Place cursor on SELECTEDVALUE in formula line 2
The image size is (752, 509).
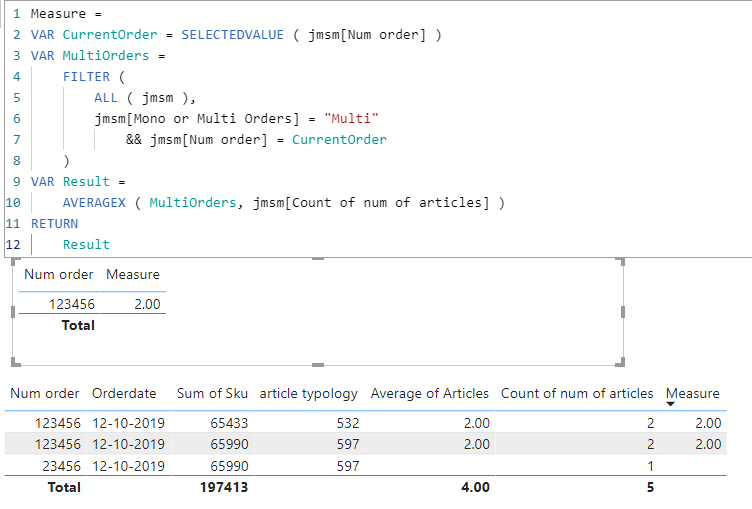click(232, 35)
